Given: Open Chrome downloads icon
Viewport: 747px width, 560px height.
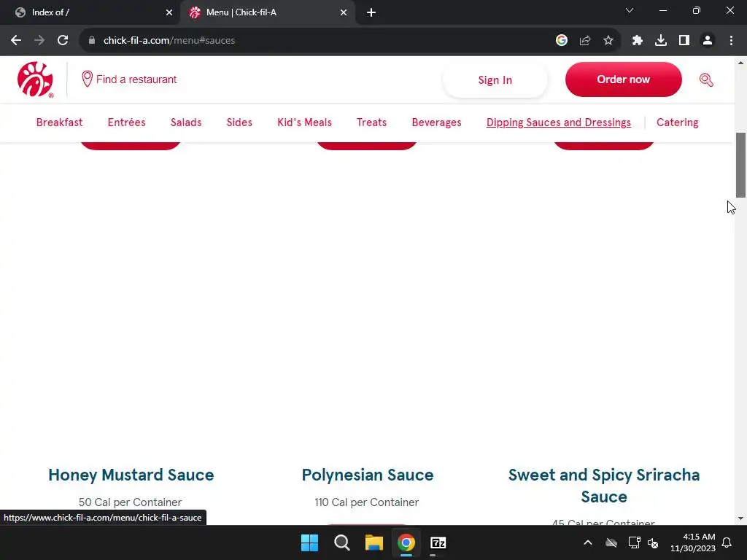Looking at the screenshot, I should 661,41.
